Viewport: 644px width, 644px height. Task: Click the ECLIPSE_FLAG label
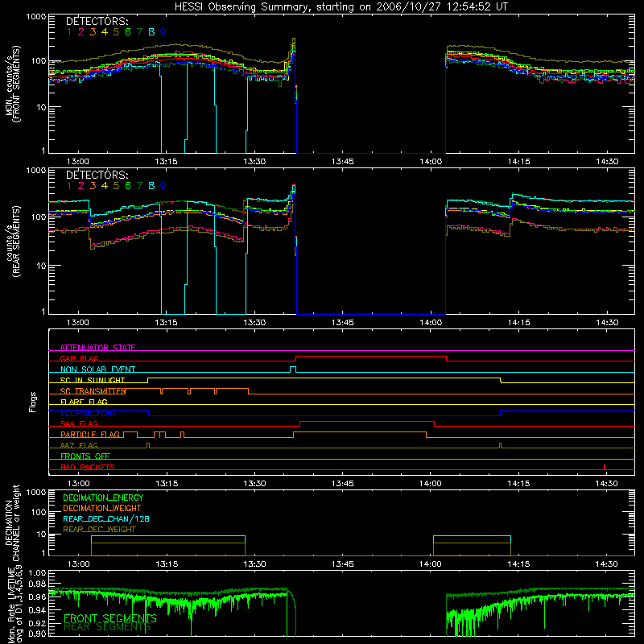point(88,413)
